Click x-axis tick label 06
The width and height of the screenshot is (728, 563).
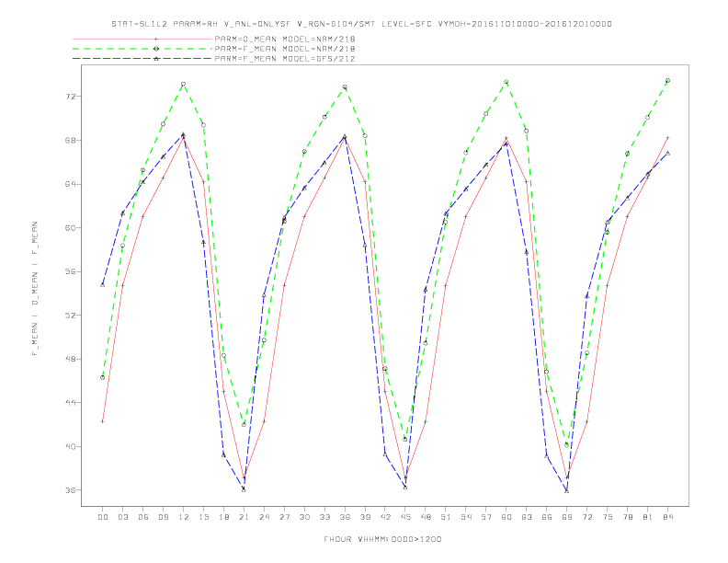point(143,517)
